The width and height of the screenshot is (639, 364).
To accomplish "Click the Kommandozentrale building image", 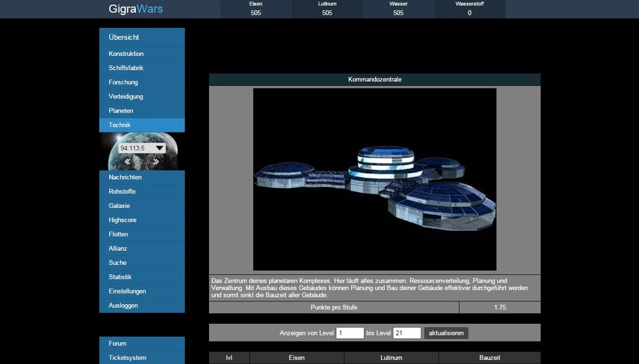I will pyautogui.click(x=374, y=179).
